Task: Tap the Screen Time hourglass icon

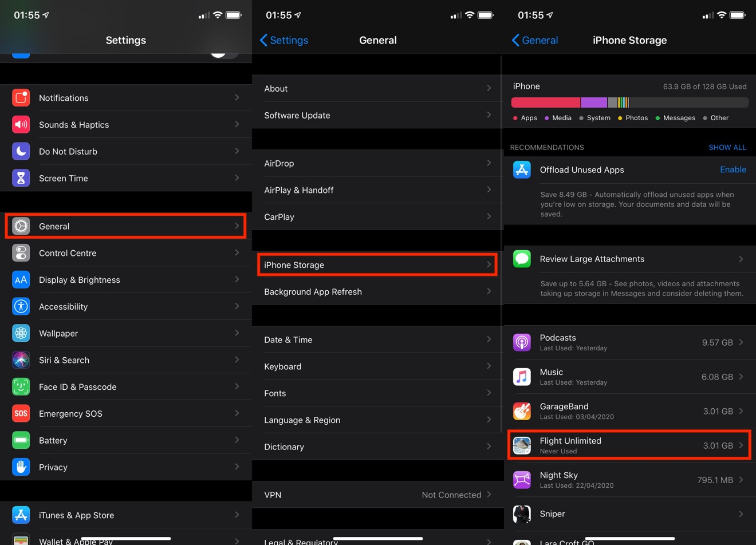Action: click(x=21, y=178)
